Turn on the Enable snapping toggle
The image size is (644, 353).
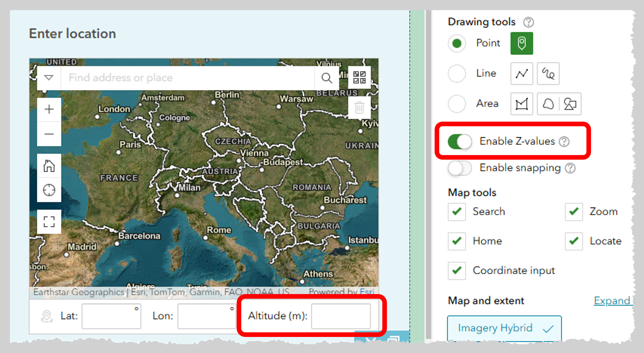click(x=459, y=168)
